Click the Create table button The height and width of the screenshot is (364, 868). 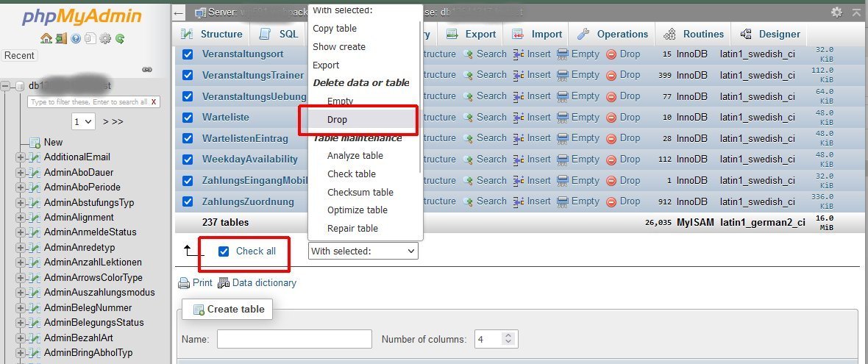[228, 310]
